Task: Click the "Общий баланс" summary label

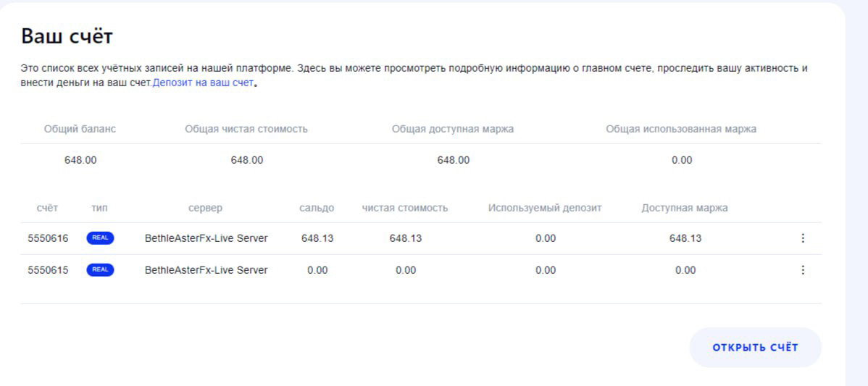Action: [x=80, y=129]
